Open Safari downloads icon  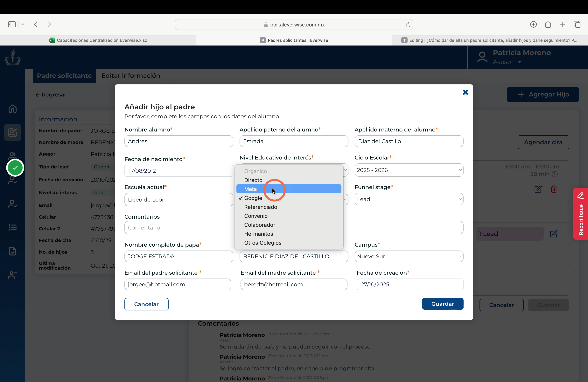[x=533, y=24]
